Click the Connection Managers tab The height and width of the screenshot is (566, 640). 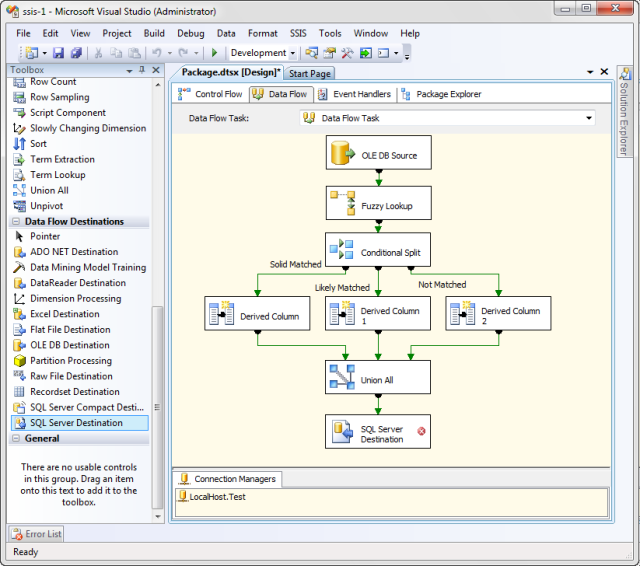[x=228, y=479]
